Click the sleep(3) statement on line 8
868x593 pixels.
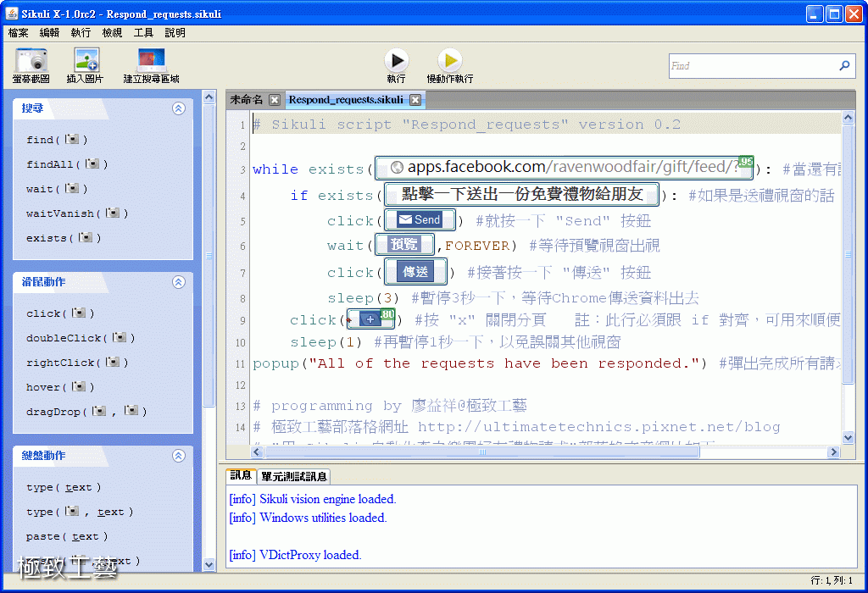tap(363, 298)
